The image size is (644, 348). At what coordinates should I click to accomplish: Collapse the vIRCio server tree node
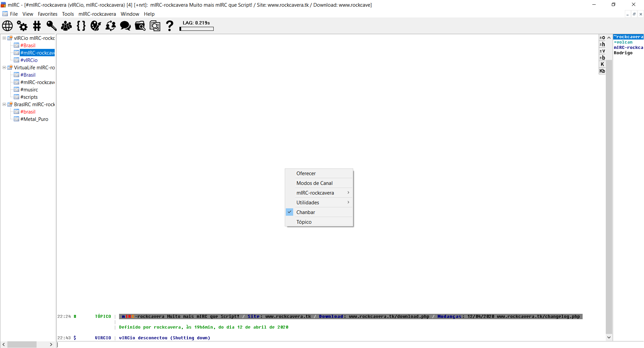4,38
